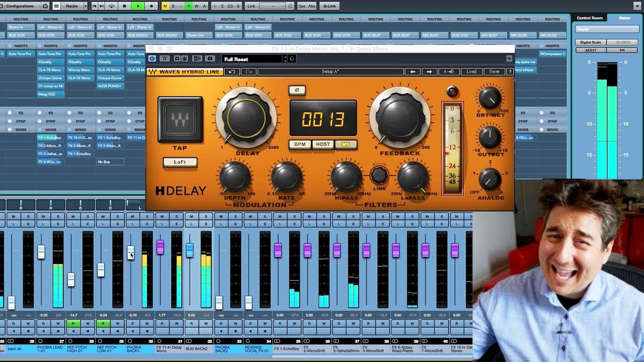Click the OUTPUT gain knob
The height and width of the screenshot is (362, 644).
tap(490, 137)
